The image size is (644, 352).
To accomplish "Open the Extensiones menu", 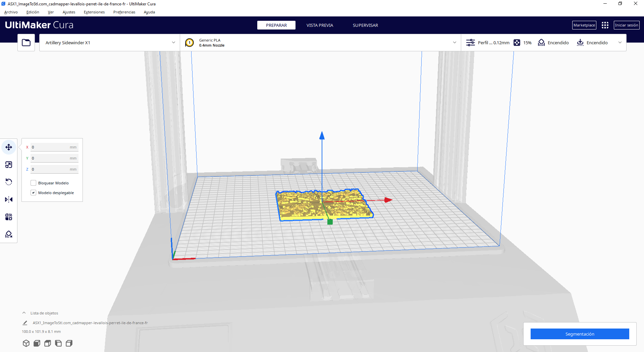I will [x=94, y=12].
